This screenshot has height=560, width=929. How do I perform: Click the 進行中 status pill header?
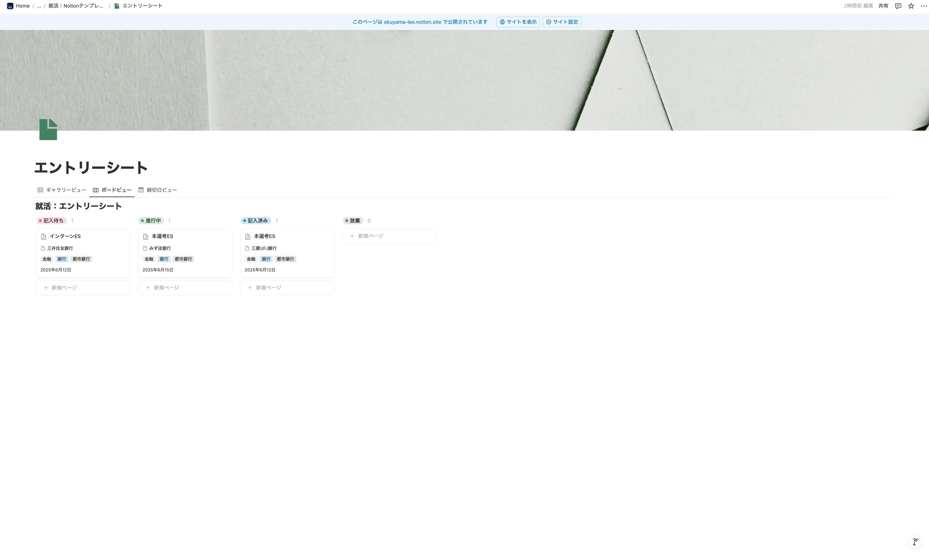click(x=152, y=220)
